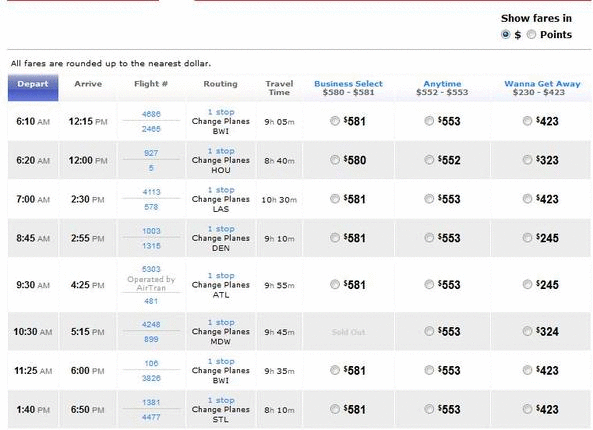This screenshot has width=593, height=430.
Task: Choose $553 Anytime fare for 6:10 AM flight
Action: point(429,121)
